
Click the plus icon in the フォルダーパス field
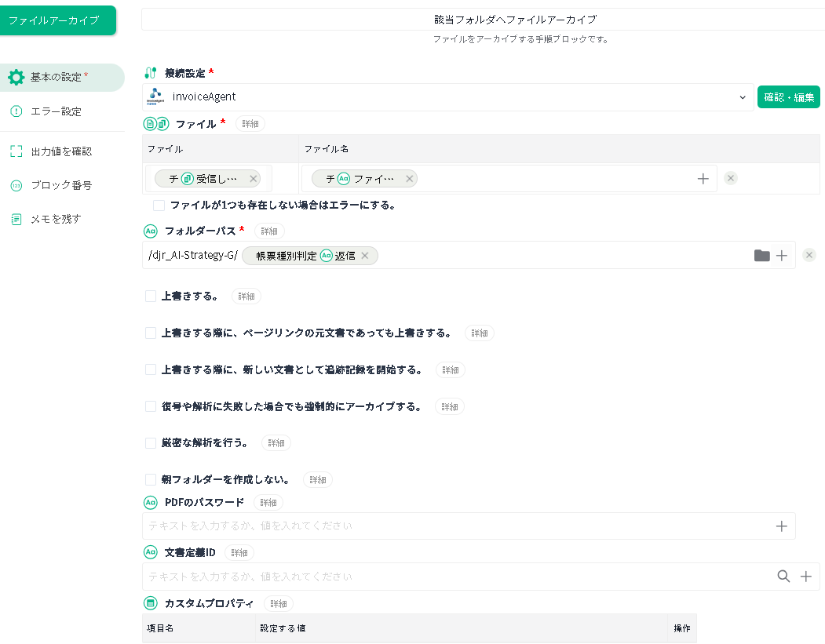click(x=782, y=256)
